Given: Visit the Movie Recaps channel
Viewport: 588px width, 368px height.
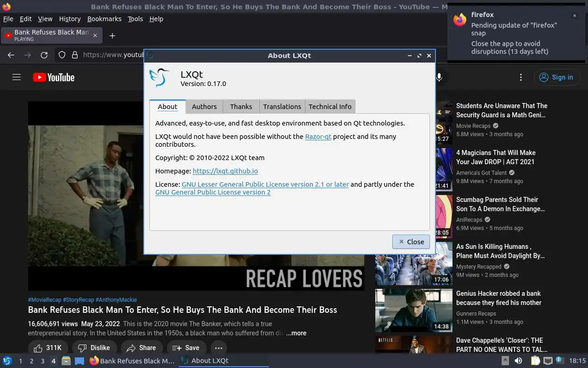Looking at the screenshot, I should coord(473,126).
